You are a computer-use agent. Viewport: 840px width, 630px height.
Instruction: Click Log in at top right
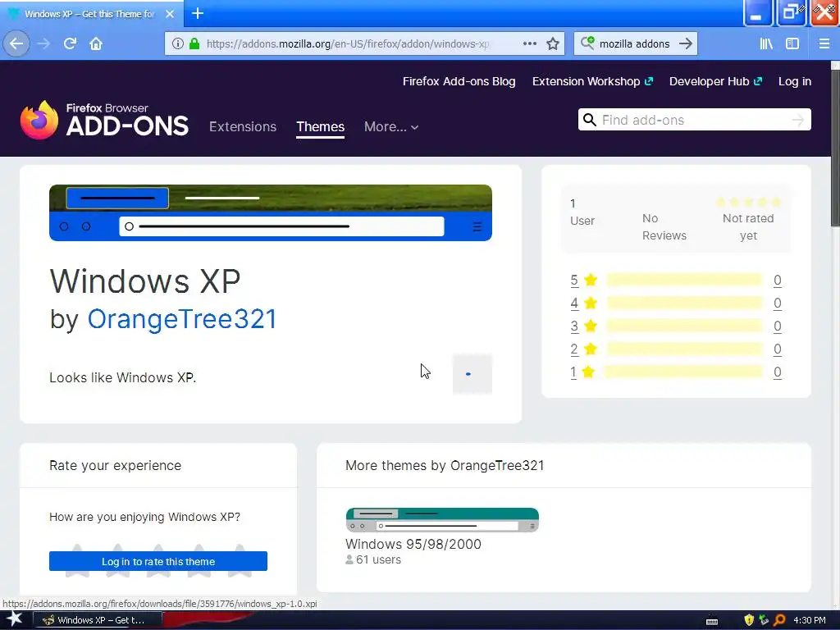coord(794,81)
